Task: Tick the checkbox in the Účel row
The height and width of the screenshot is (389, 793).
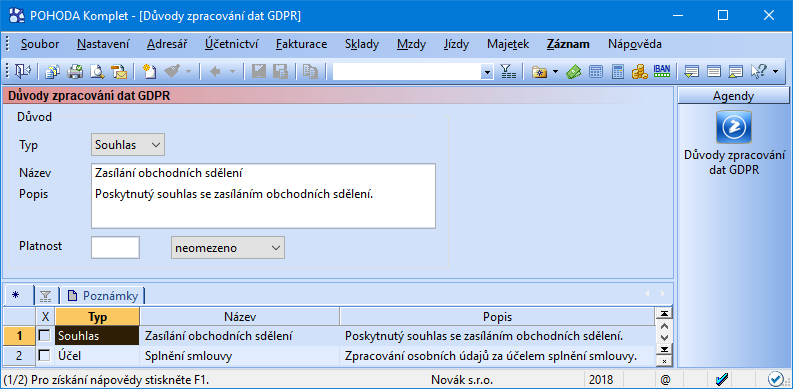Action: pos(45,355)
